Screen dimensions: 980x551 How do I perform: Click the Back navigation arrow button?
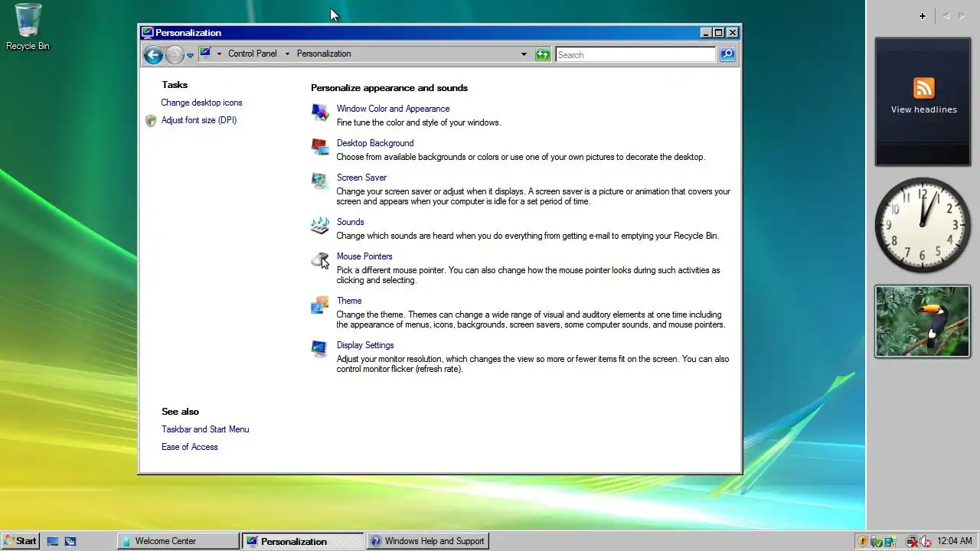pyautogui.click(x=153, y=54)
